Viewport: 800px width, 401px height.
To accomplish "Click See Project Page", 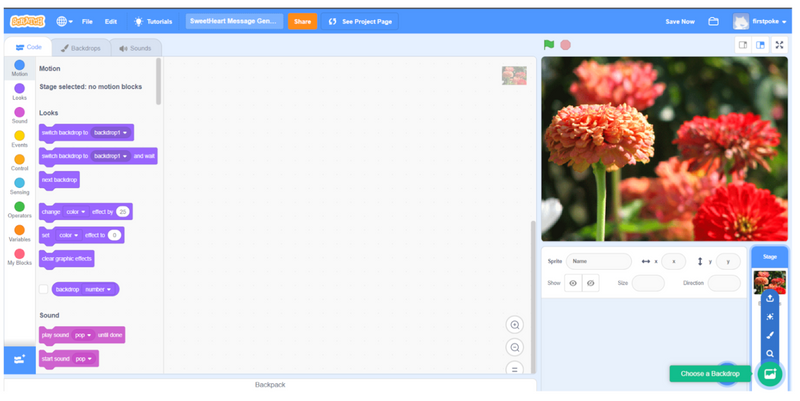I will (360, 21).
